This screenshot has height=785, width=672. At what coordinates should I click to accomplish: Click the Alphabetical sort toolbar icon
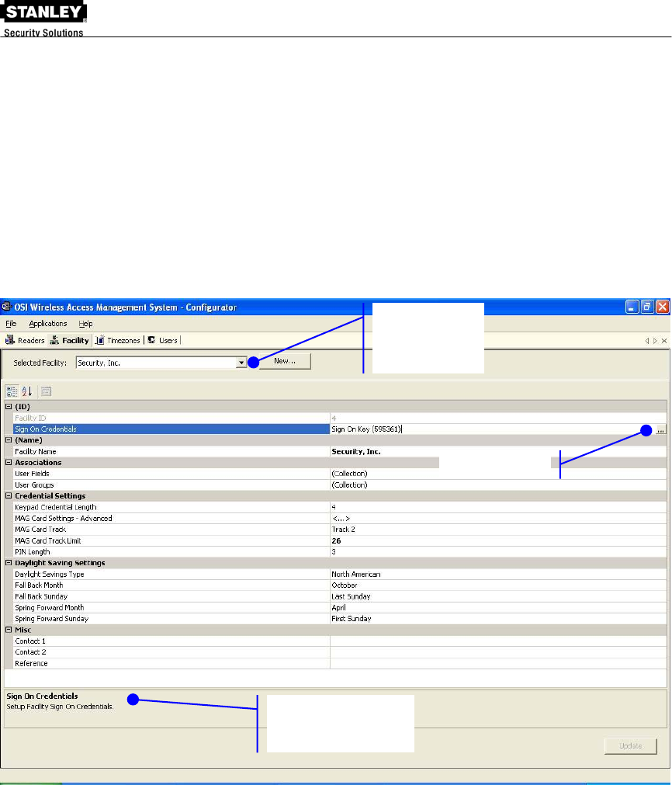click(x=27, y=391)
